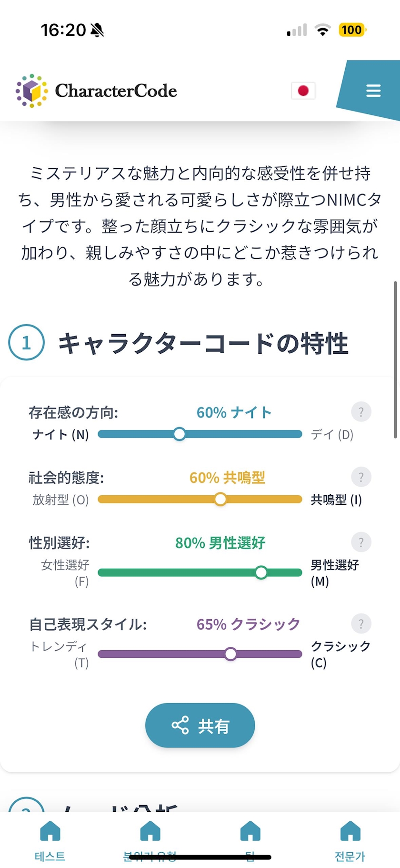This screenshot has width=400, height=868.
Task: Show help for 社会的態度
Action: point(361,477)
